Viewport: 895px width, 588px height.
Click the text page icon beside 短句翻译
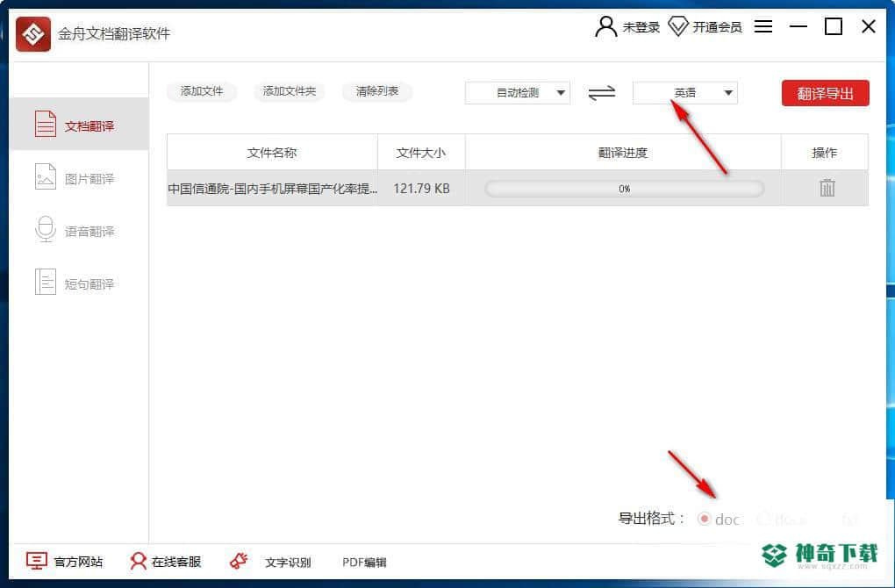(46, 282)
